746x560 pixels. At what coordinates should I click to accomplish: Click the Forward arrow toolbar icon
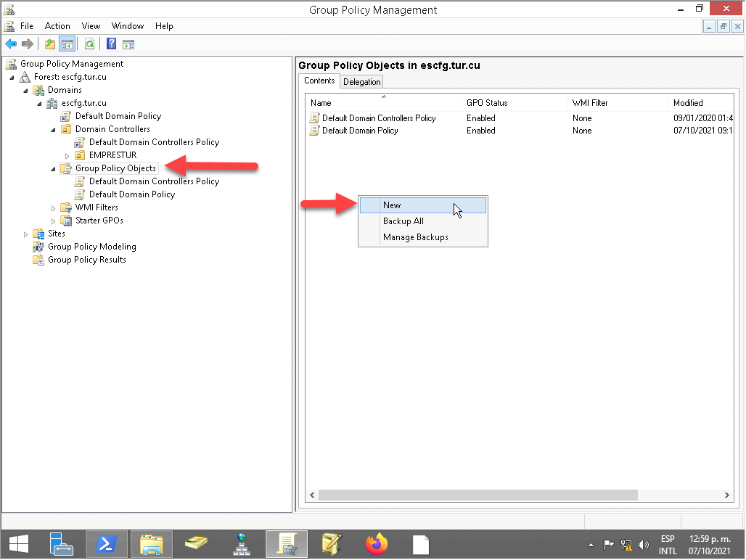28,44
